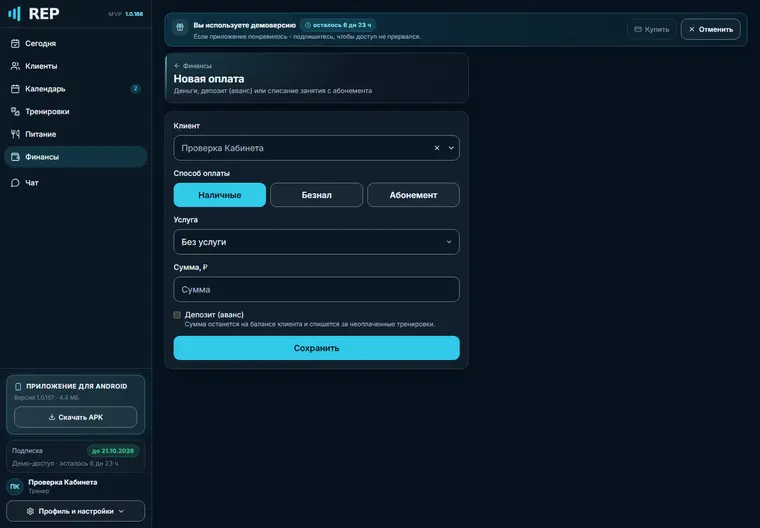Image resolution: width=760 pixels, height=528 pixels.
Task: Click the gear icon in Профиль и настройки
Action: coord(30,511)
